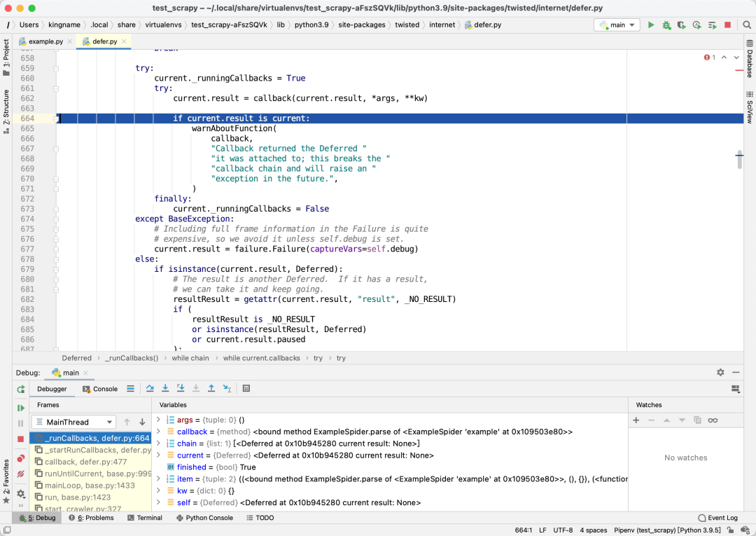This screenshot has width=756, height=536.
Task: Switch to the example.py editor tab
Action: 45,41
